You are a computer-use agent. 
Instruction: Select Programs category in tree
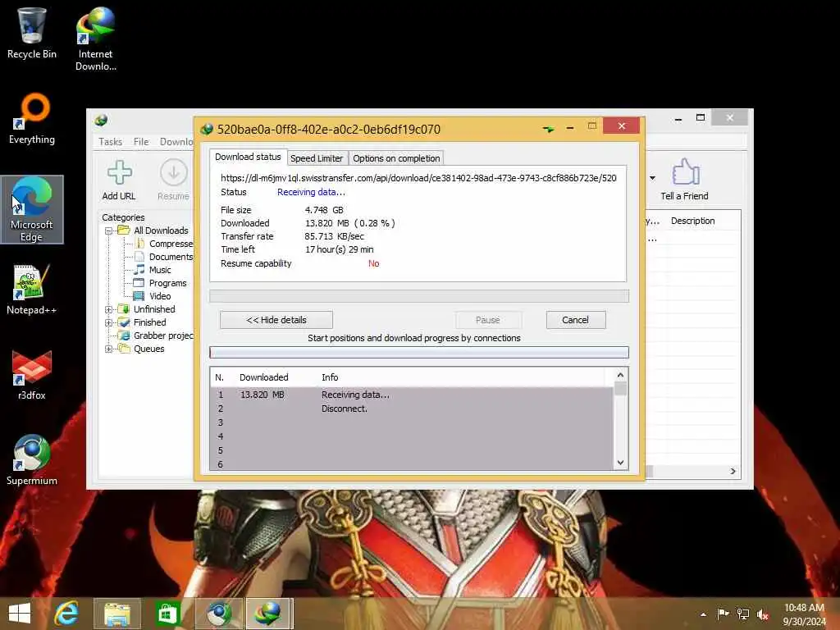(x=161, y=283)
